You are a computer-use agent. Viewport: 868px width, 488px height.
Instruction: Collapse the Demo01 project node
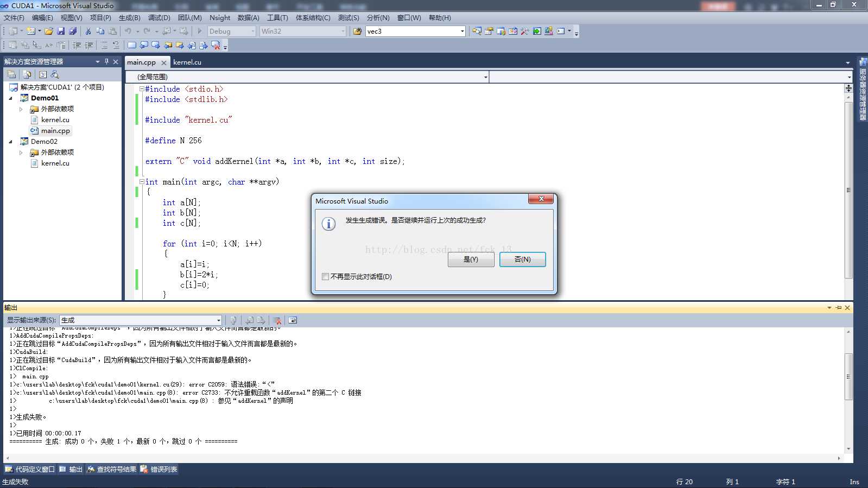coord(11,98)
